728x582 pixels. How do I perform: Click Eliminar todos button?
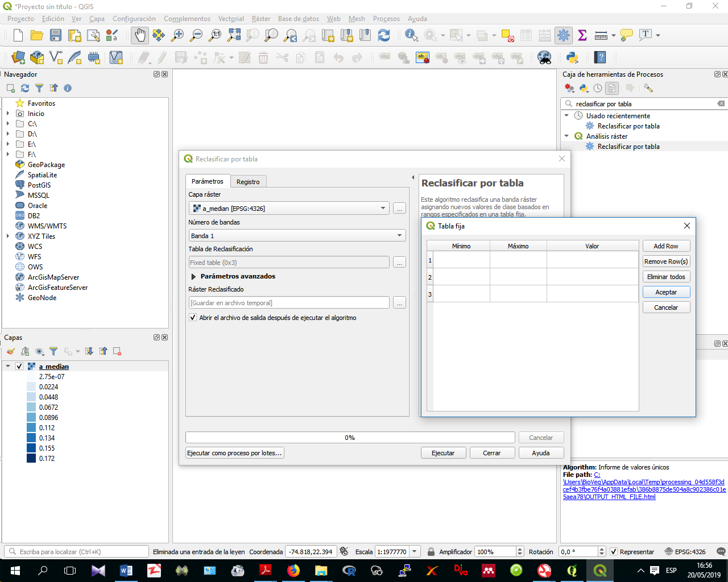point(666,277)
